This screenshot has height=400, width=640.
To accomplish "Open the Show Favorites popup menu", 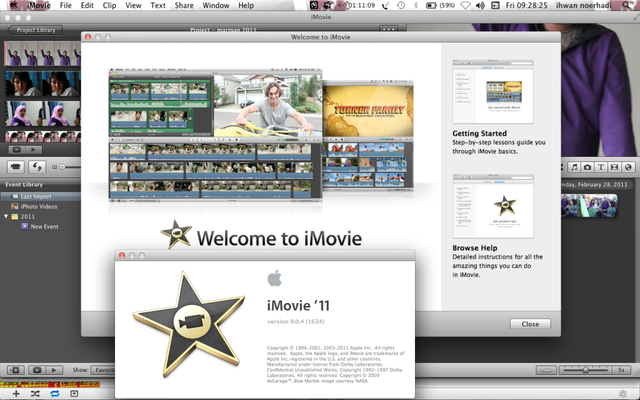I will [103, 370].
